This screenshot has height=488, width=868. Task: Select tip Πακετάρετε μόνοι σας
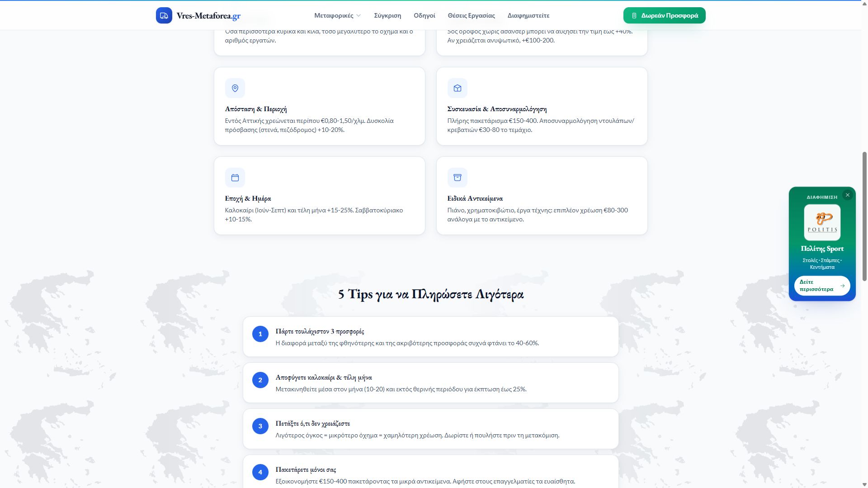tap(306, 469)
